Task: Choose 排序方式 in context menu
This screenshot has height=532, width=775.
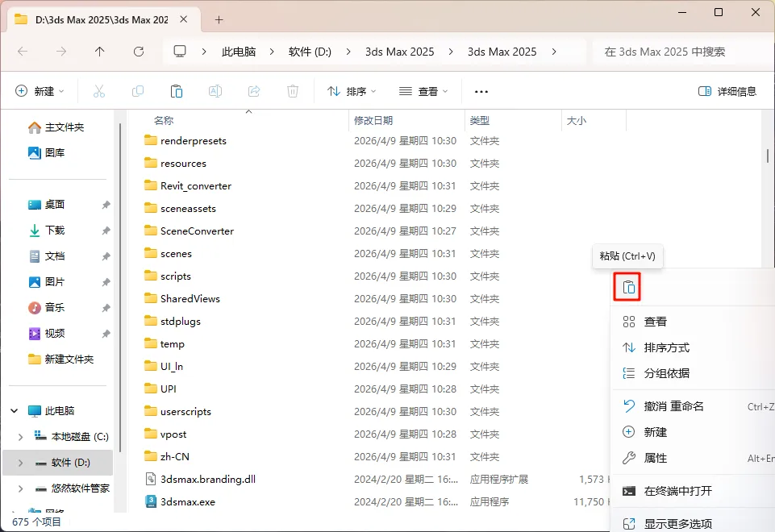Action: point(693,347)
